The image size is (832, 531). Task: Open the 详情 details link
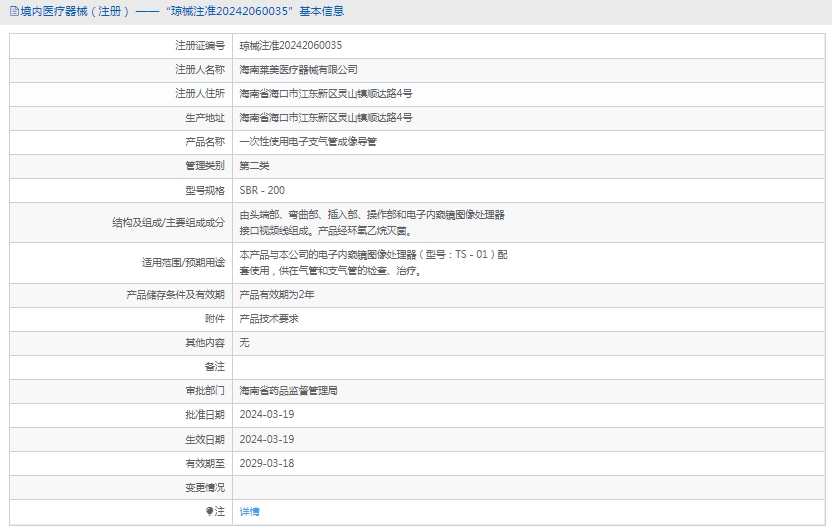click(x=249, y=511)
